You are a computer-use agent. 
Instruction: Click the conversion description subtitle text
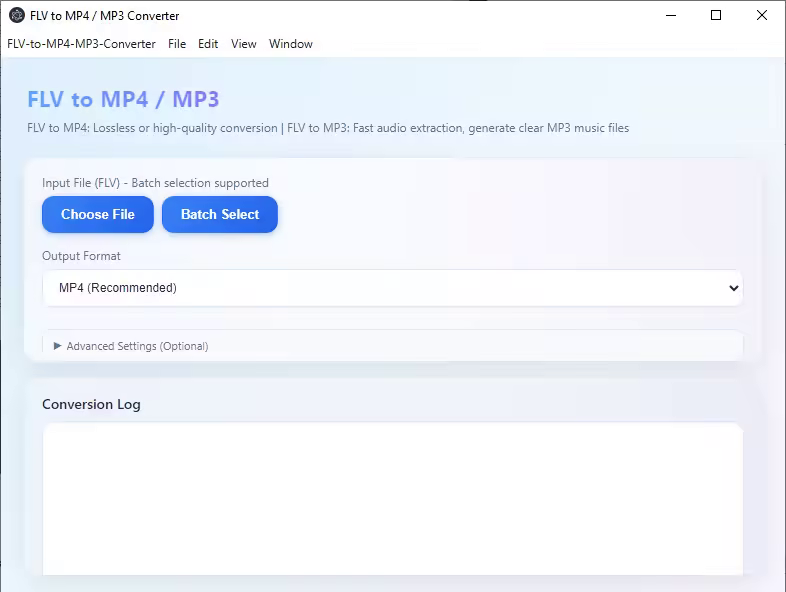pos(328,128)
